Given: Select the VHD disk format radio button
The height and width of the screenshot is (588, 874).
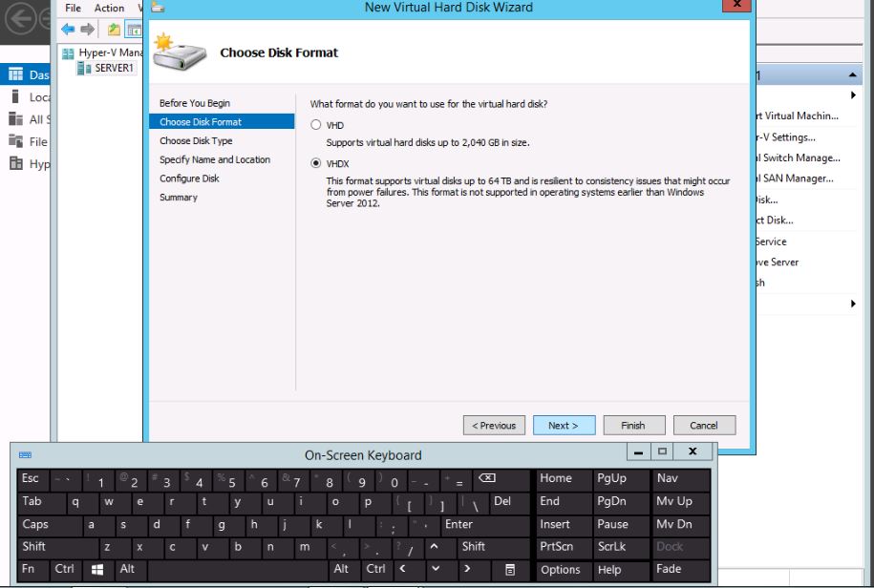Looking at the screenshot, I should [x=316, y=125].
